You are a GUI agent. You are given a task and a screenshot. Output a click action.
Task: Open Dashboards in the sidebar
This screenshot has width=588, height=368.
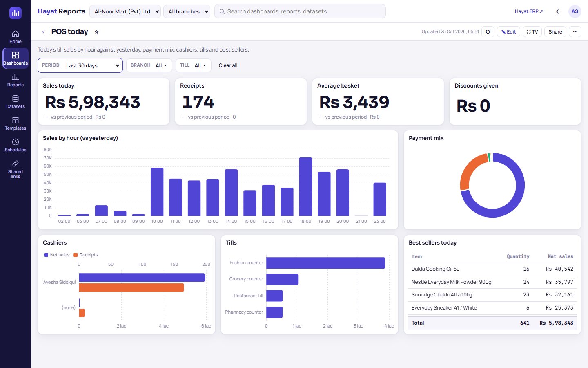click(x=16, y=58)
